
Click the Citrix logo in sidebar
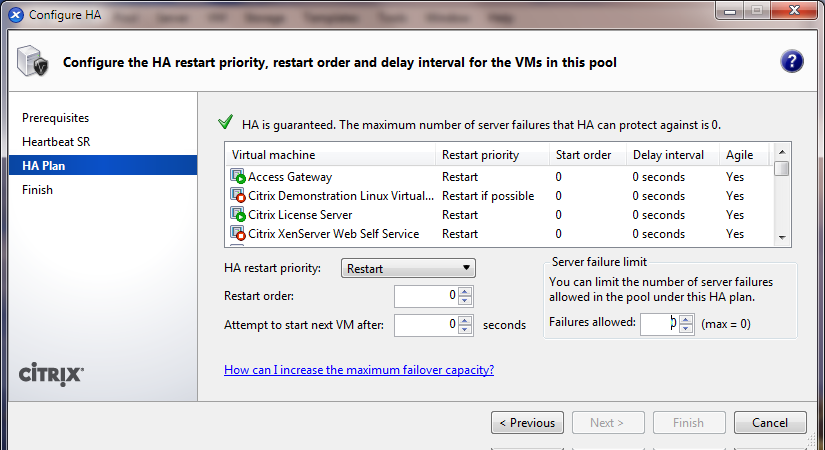coord(51,374)
